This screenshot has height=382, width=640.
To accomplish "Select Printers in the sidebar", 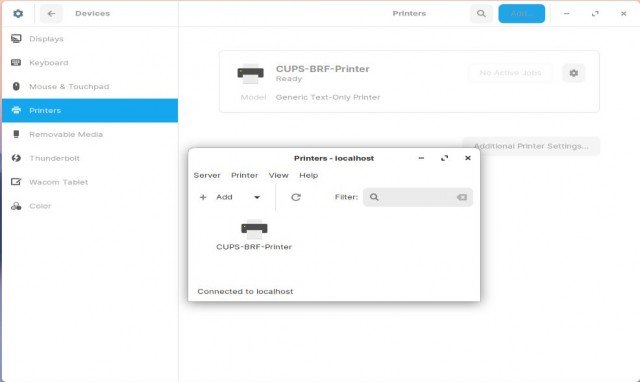I will click(90, 110).
